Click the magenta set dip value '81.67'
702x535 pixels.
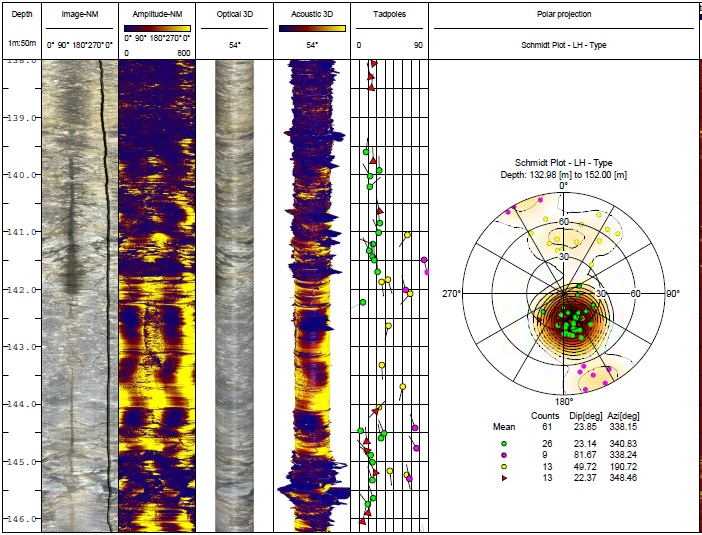pos(586,455)
